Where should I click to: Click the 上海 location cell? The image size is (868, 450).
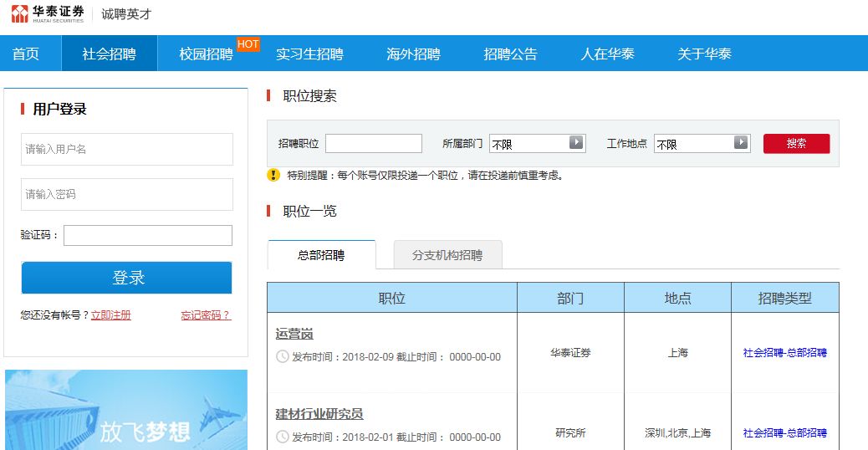click(x=677, y=353)
